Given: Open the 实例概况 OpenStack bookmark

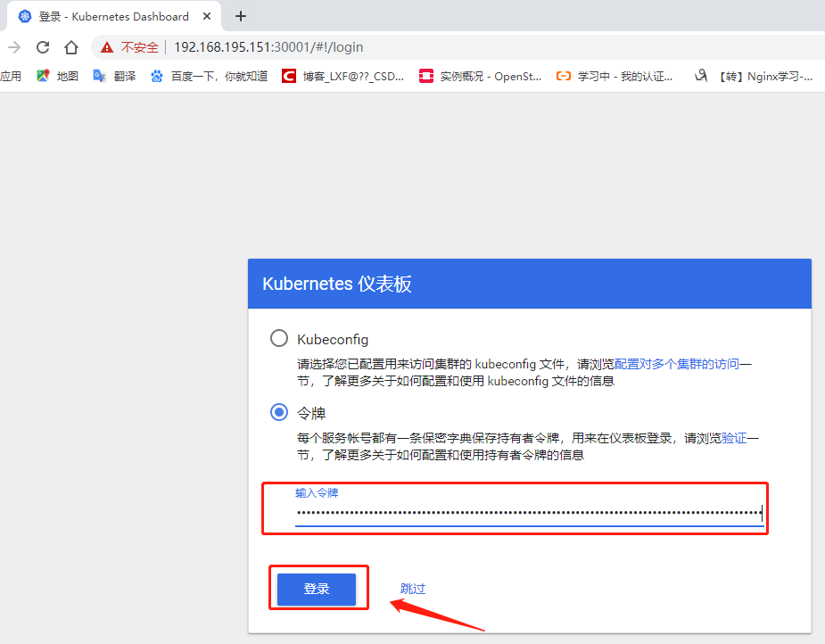Looking at the screenshot, I should (480, 77).
